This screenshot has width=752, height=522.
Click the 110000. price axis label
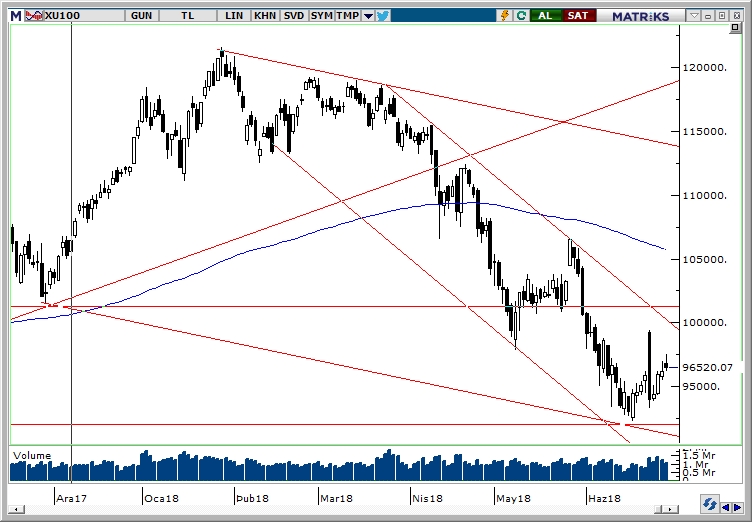click(x=705, y=195)
